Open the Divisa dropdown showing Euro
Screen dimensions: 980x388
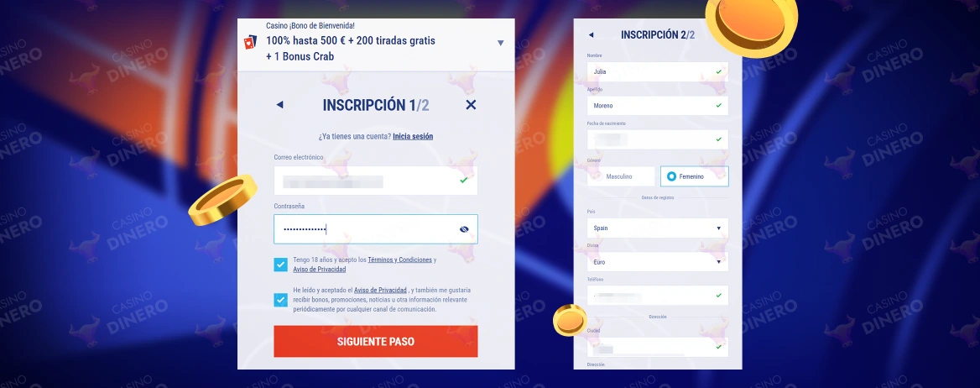pyautogui.click(x=657, y=262)
